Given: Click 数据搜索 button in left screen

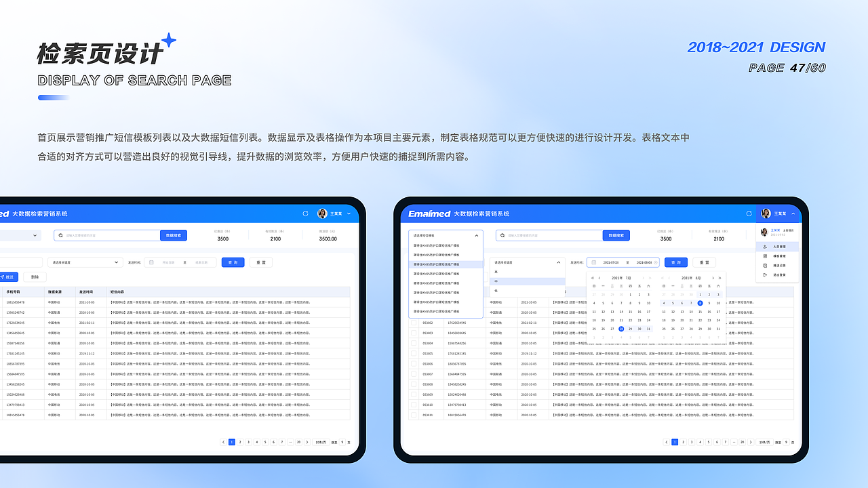Looking at the screenshot, I should pyautogui.click(x=174, y=235).
